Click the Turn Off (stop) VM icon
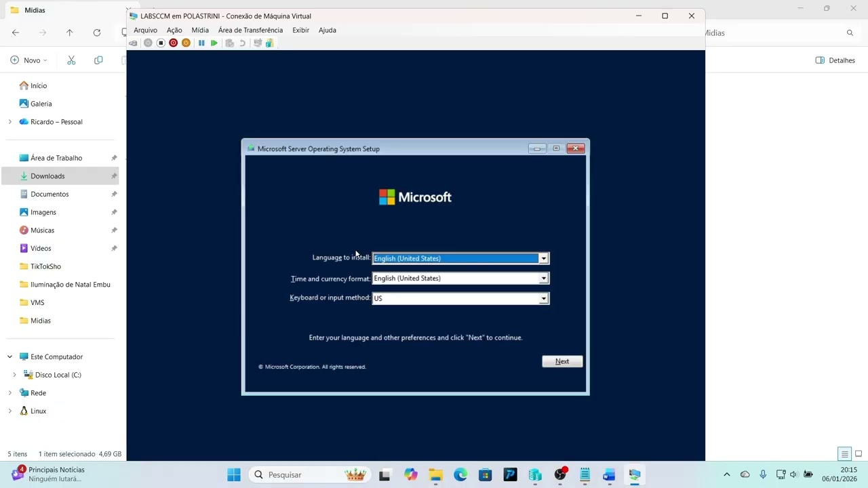Viewport: 868px width, 488px height. [x=161, y=43]
